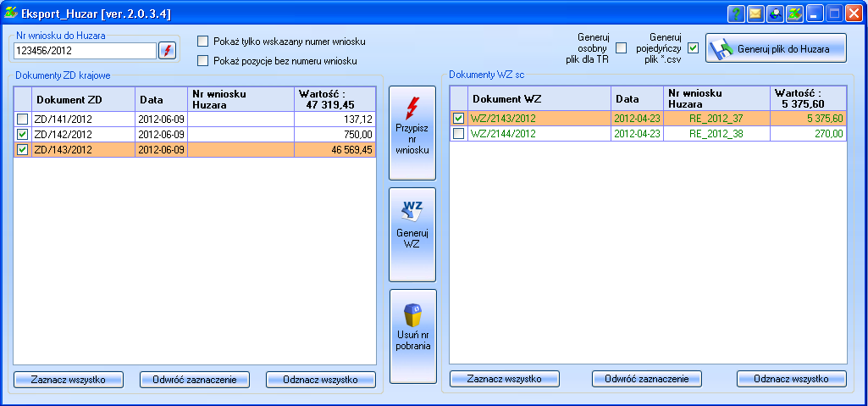Screen dimensions: 868x406
Task: Enable 'Pokaż pozycje bez numeru wniosku' checkbox
Action: pyautogui.click(x=202, y=61)
